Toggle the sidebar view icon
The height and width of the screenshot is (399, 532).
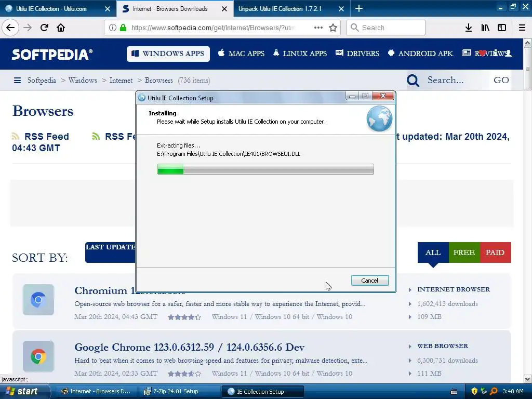(x=502, y=28)
